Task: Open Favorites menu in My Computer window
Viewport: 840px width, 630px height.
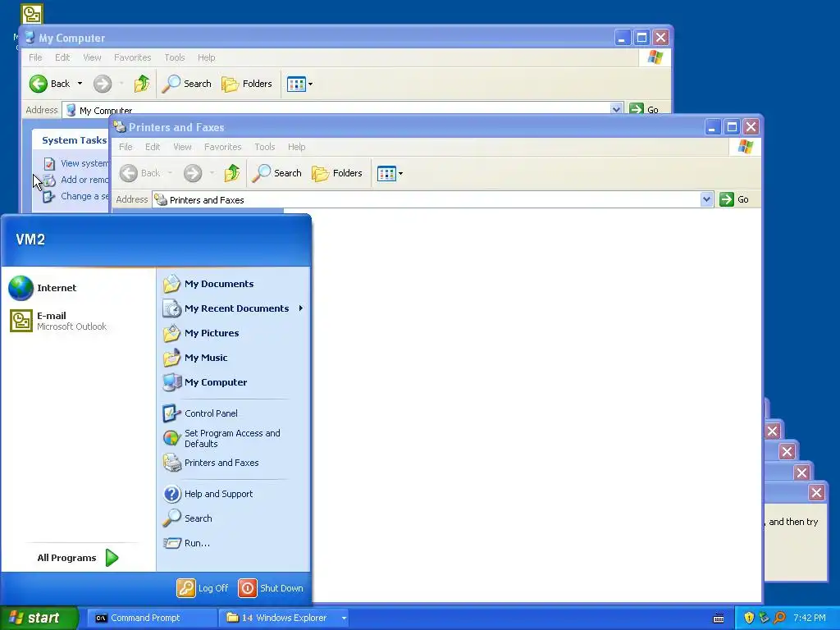Action: pyautogui.click(x=132, y=57)
